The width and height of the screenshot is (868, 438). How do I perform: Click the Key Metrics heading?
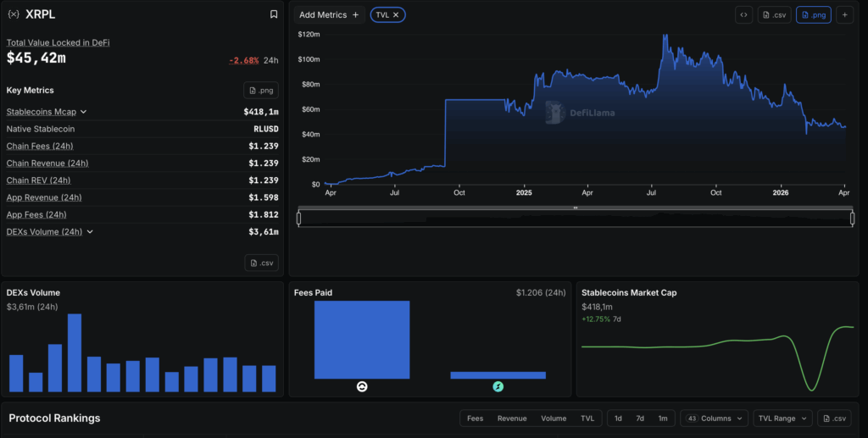[30, 90]
